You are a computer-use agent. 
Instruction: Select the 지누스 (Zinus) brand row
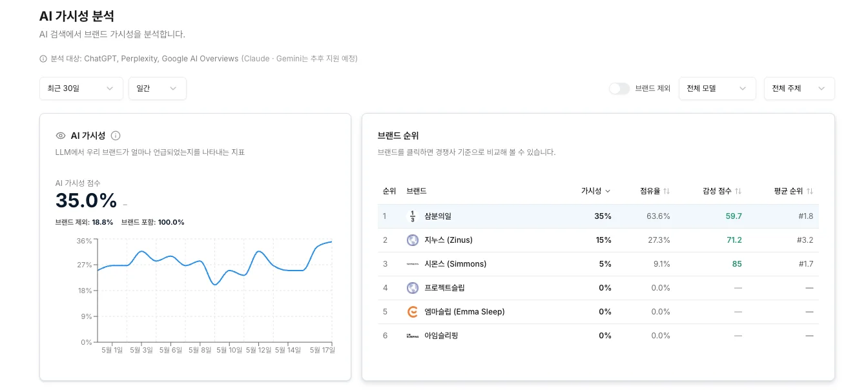point(598,240)
